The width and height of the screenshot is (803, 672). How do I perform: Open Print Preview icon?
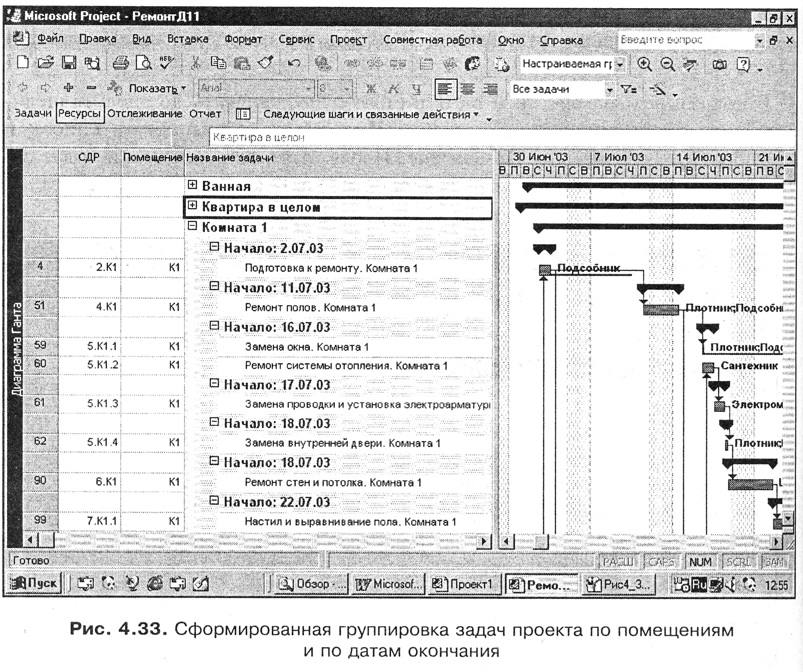(144, 63)
